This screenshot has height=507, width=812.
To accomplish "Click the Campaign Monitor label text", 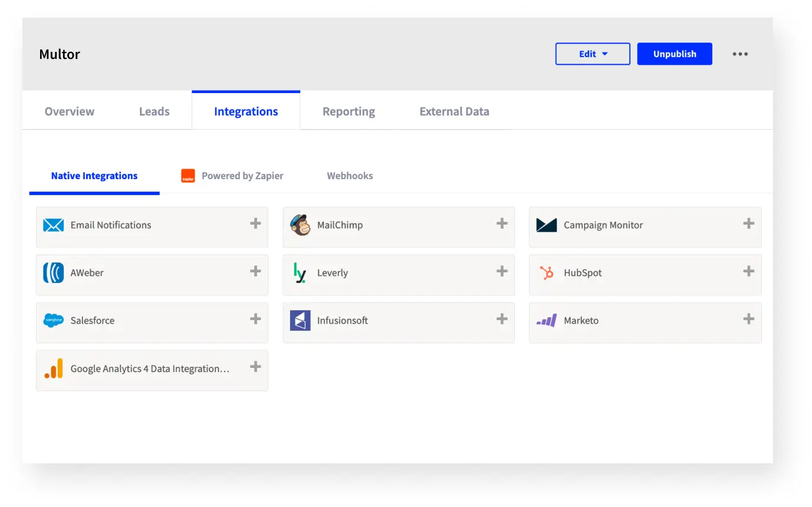I will click(603, 225).
